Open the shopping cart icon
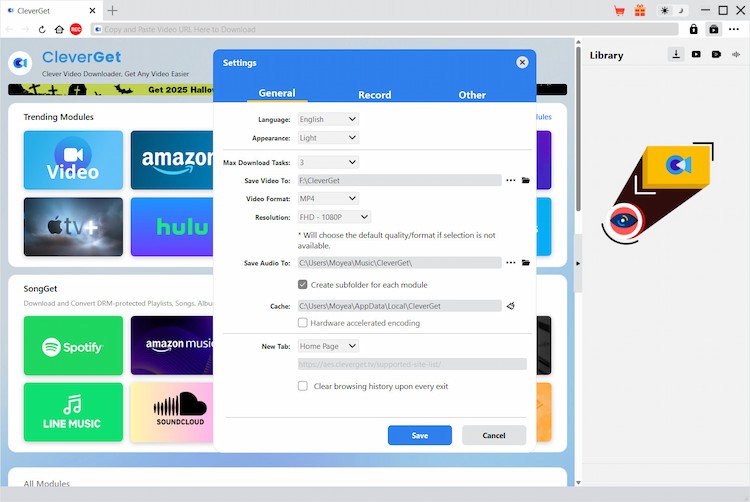Screen dimensions: 750x502 [x=620, y=10]
